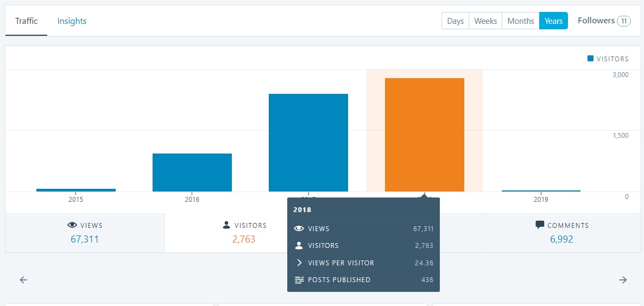
Task: Switch to the Insights tab
Action: [x=72, y=21]
